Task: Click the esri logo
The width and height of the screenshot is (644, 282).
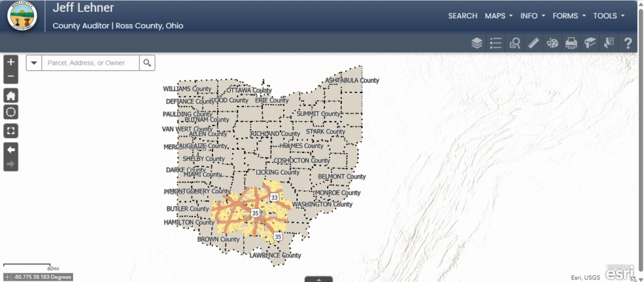Action: point(619,272)
